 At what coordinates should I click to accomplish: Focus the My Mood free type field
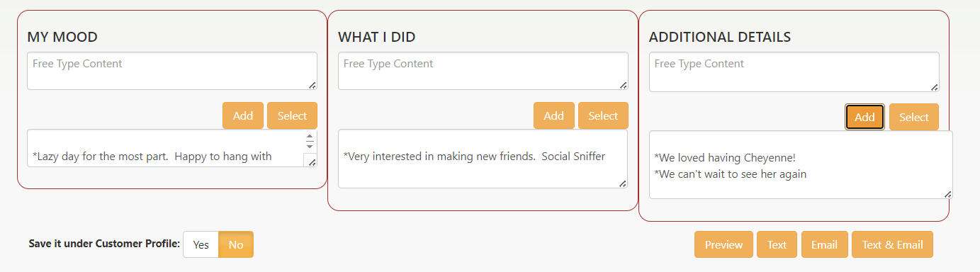point(172,71)
